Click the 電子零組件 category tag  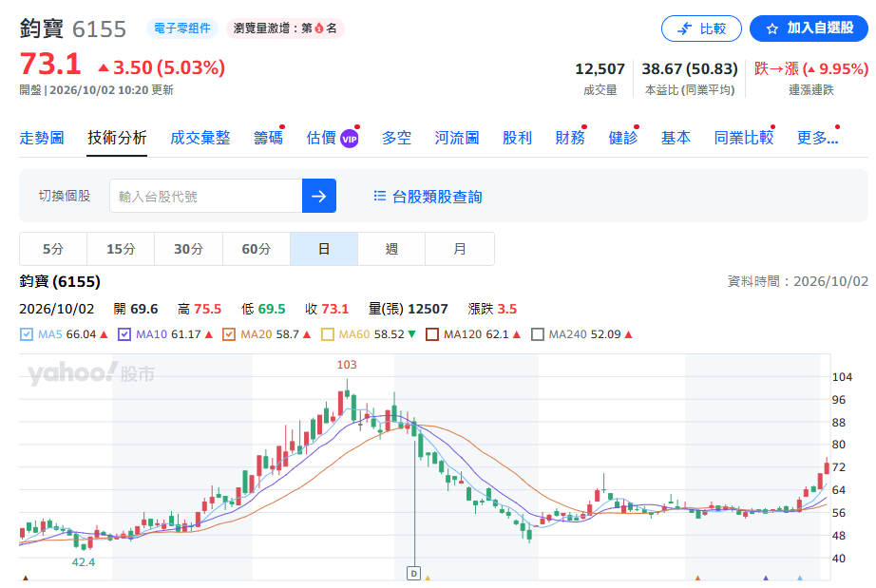tap(182, 28)
